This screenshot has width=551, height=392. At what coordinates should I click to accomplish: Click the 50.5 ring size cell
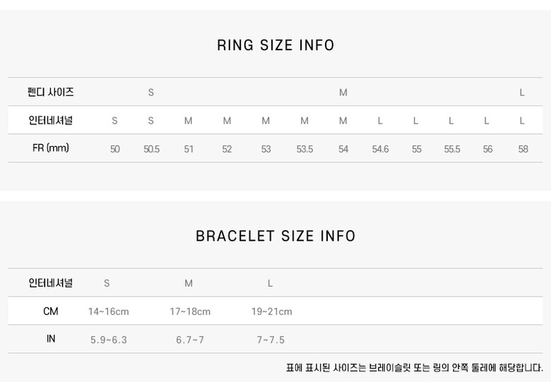point(151,149)
